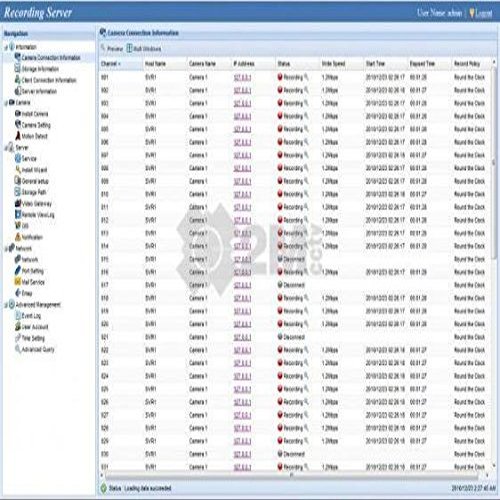Screen dimensions: 500x500
Task: Collapse the Advanced Management tree group
Action: click(6, 305)
